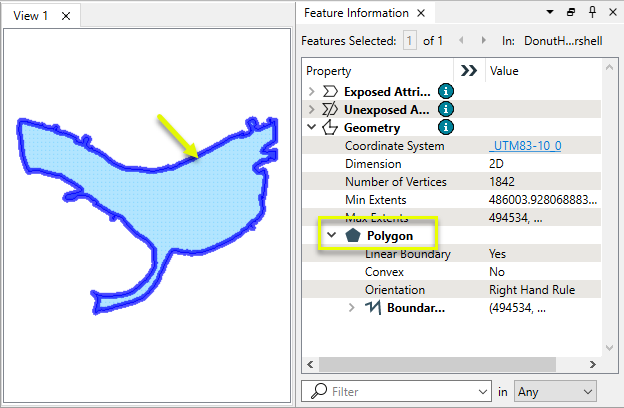624x408 pixels.
Task: Click the double-chevron column expand icon
Action: point(467,71)
